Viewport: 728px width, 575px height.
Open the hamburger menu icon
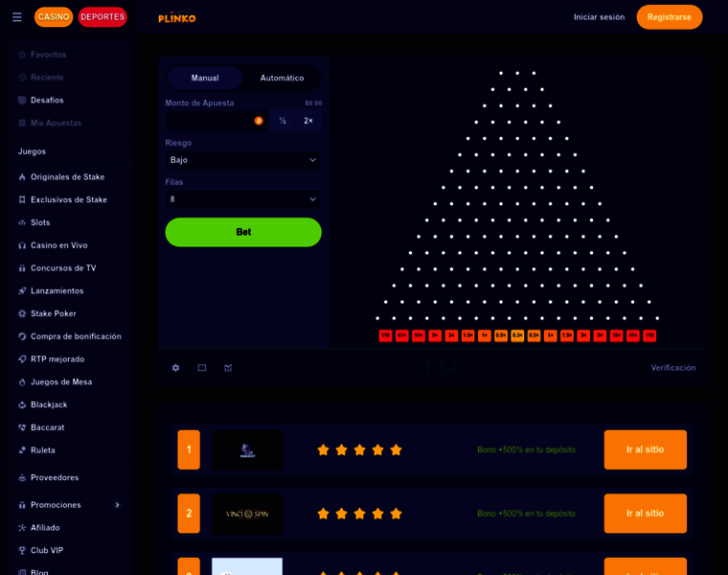click(17, 17)
